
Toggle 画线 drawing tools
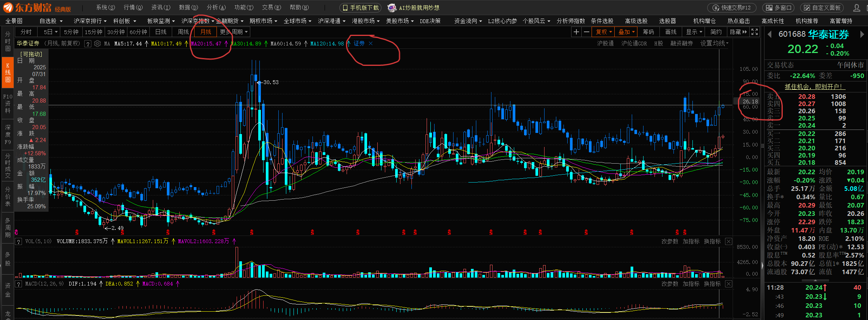click(x=671, y=32)
